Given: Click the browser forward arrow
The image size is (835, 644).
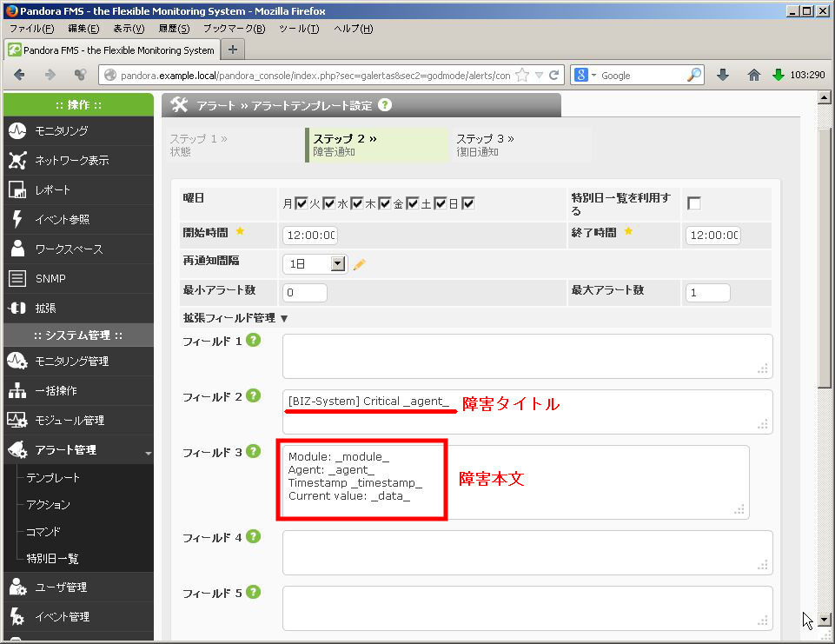Looking at the screenshot, I should tap(50, 75).
